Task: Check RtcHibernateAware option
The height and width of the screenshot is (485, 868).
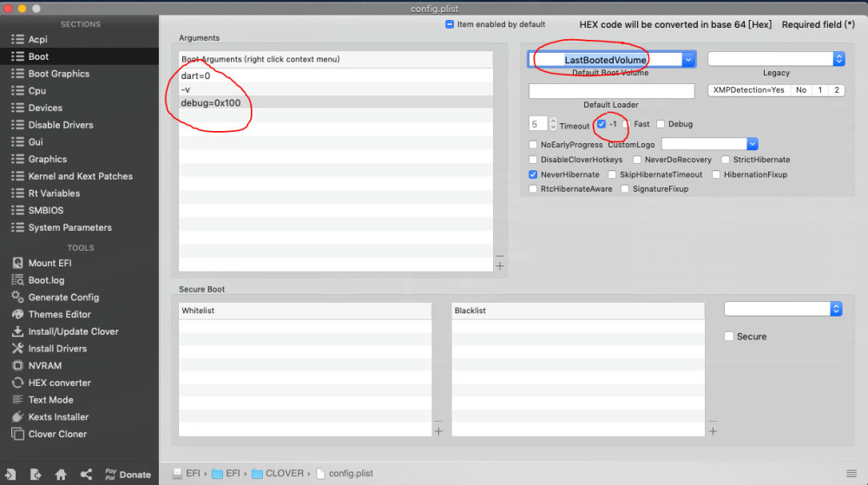Action: (x=533, y=188)
